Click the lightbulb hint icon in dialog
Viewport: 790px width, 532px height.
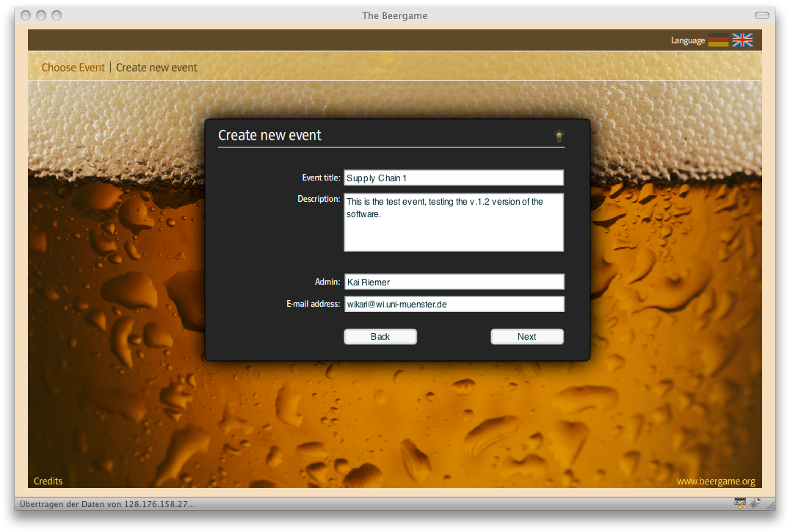click(559, 136)
